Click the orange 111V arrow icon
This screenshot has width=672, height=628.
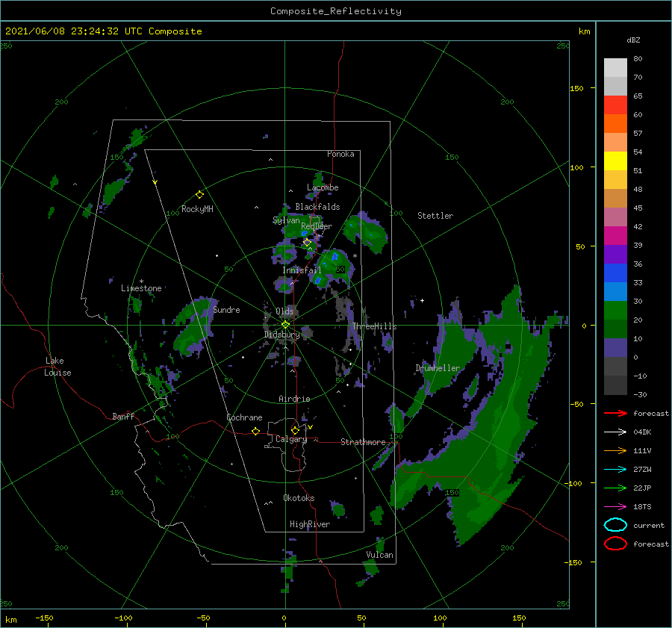click(x=615, y=450)
